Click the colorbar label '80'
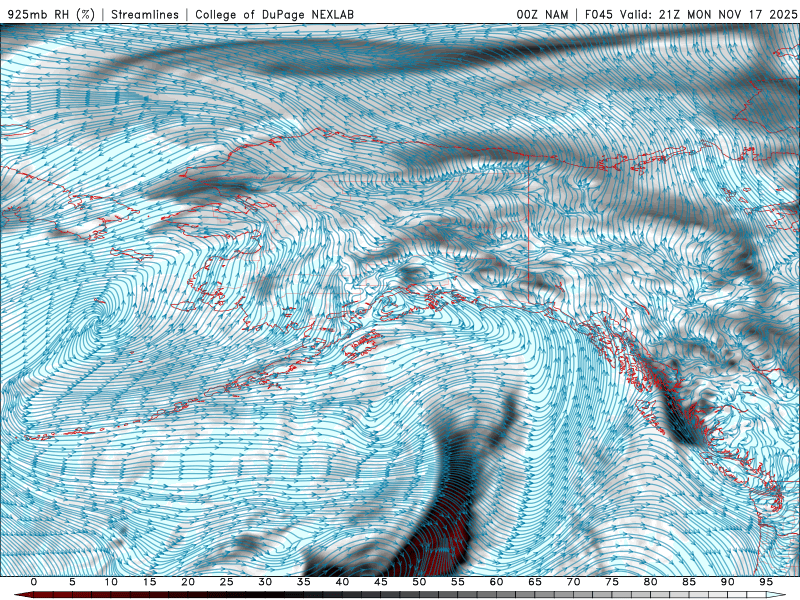 click(650, 582)
